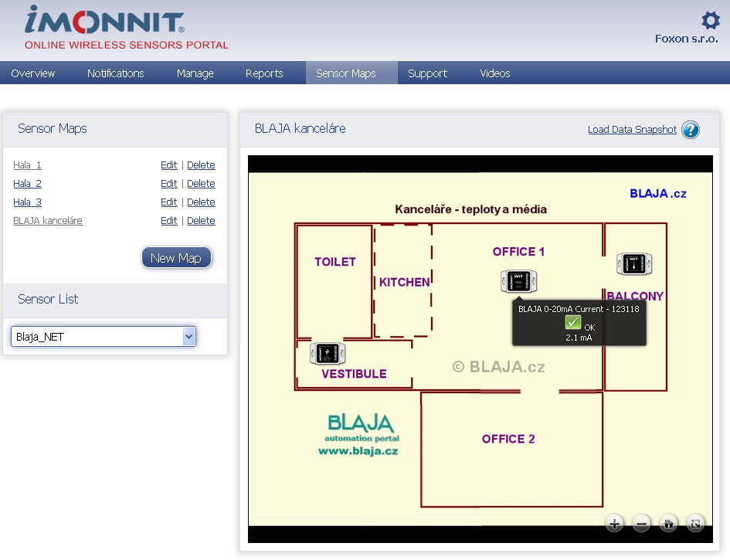Click the TOILET room label

click(x=335, y=262)
